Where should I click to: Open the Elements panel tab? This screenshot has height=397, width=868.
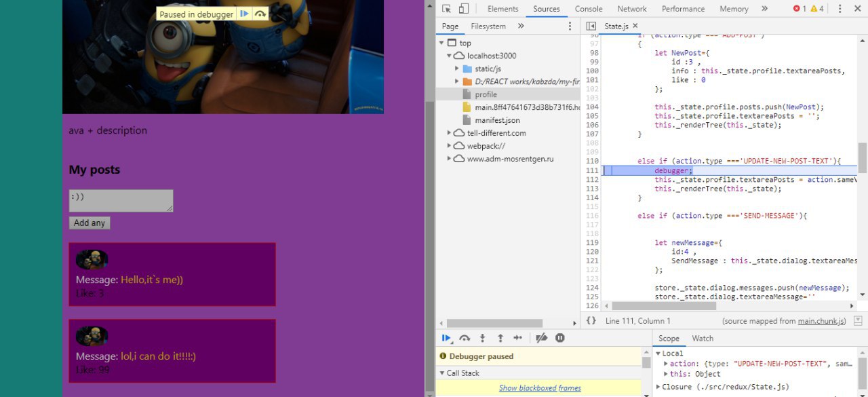502,9
